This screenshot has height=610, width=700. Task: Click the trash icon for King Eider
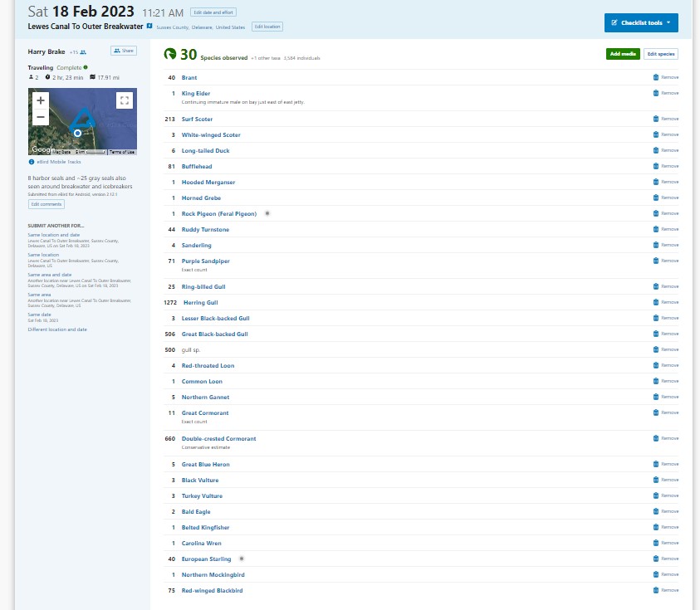pos(655,93)
